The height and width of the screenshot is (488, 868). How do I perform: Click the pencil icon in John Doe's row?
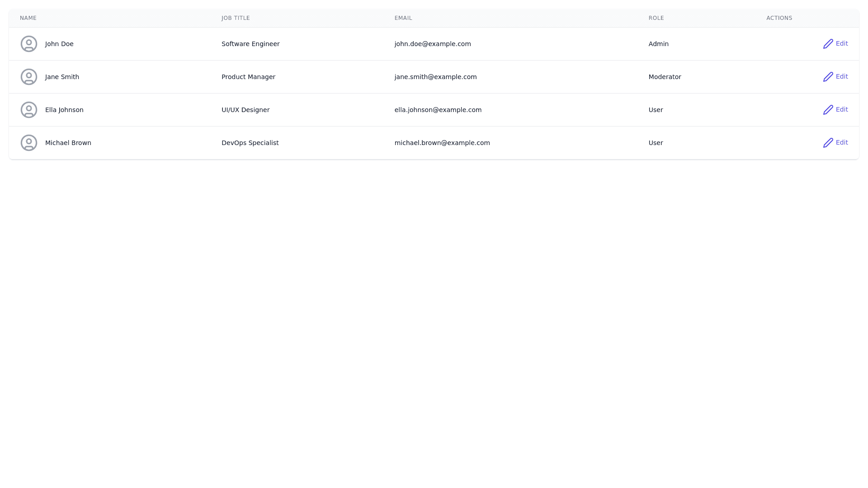tap(828, 44)
